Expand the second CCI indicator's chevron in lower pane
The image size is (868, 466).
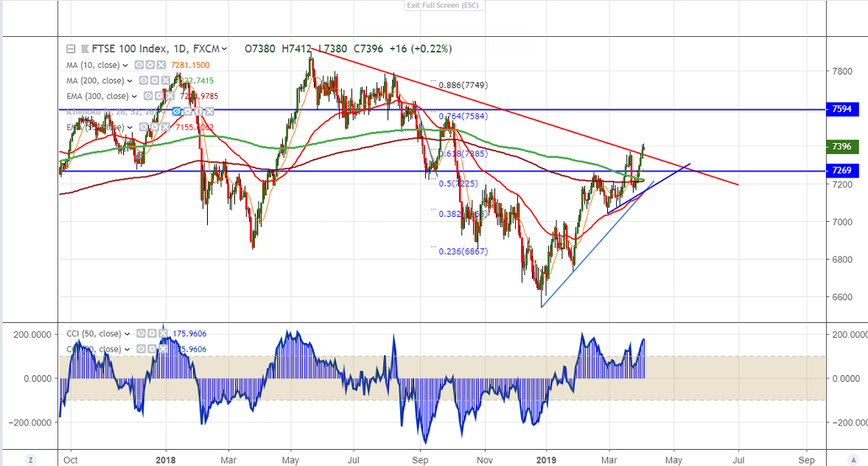[x=127, y=349]
